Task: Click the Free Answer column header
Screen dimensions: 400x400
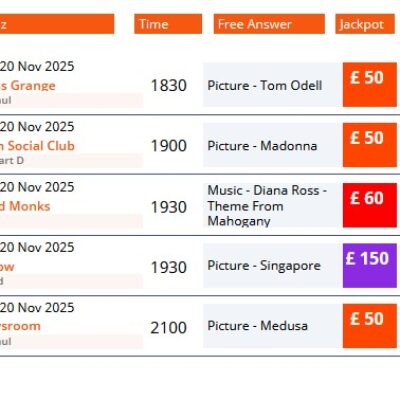Action: [269, 24]
